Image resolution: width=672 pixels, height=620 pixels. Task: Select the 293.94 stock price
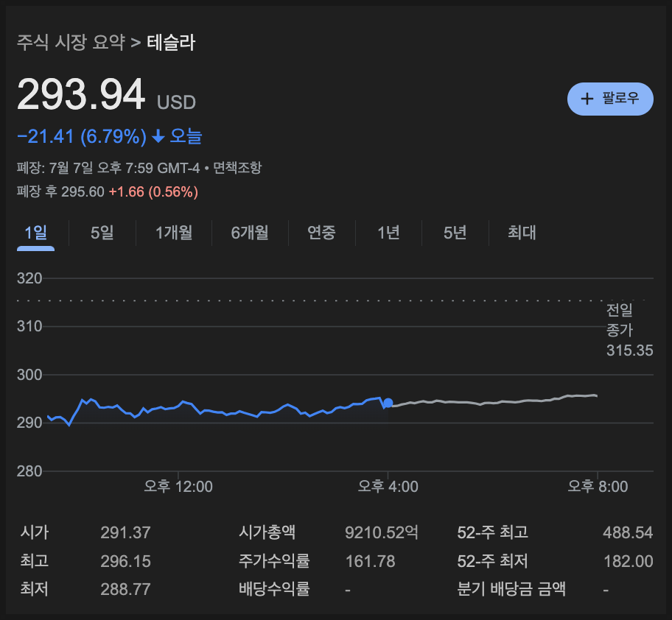81,94
